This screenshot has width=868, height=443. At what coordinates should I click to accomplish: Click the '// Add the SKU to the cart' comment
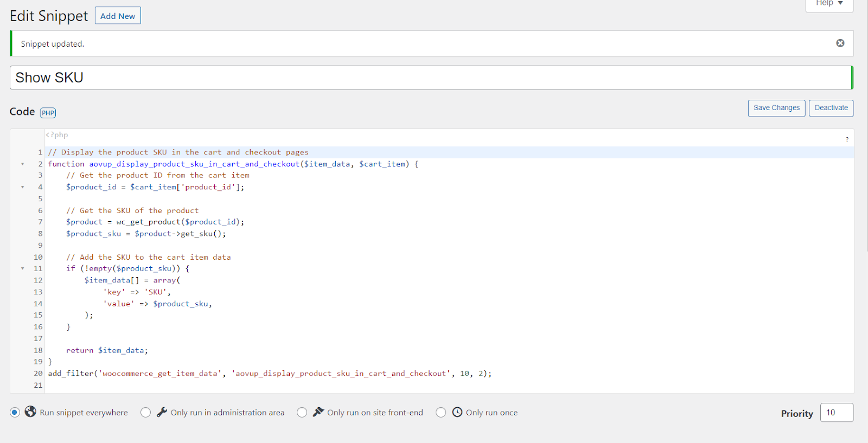148,257
